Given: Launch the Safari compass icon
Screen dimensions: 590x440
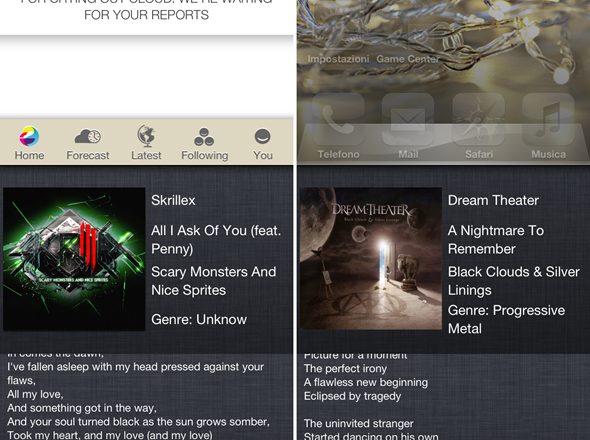Looking at the screenshot, I should (x=478, y=120).
